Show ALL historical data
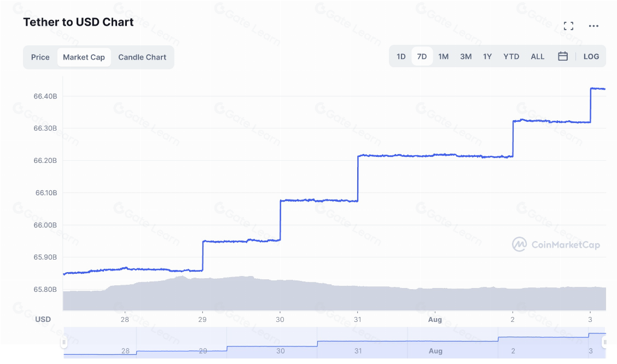The width and height of the screenshot is (617, 364). click(538, 56)
